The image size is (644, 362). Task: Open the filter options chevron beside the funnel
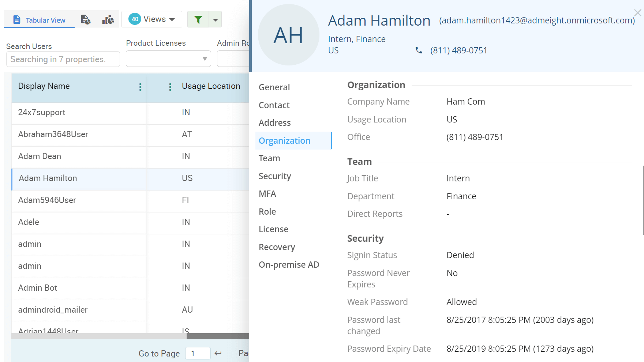[215, 19]
